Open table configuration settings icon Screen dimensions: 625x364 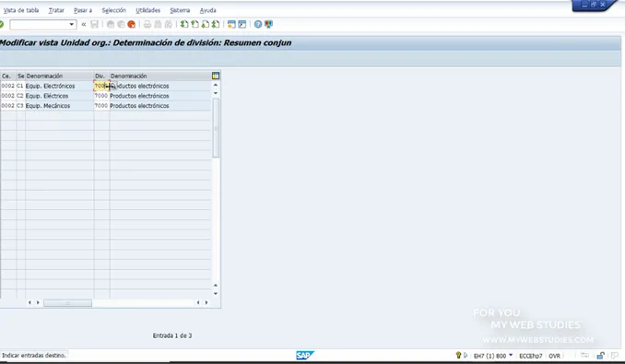coord(216,76)
